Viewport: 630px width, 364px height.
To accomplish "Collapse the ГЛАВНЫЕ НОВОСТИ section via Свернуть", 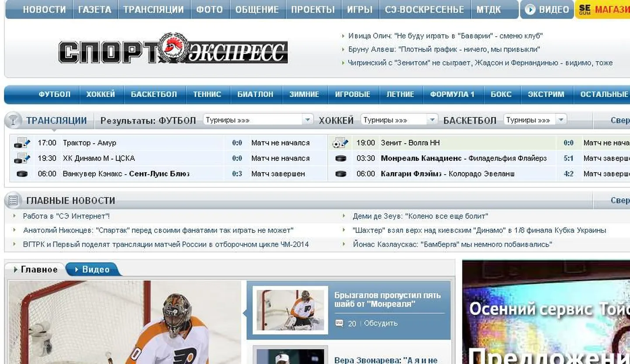I will tap(620, 200).
